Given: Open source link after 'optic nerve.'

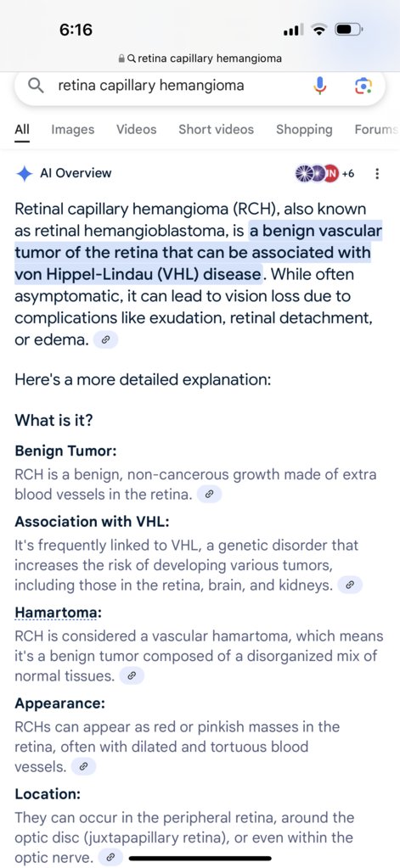Looking at the screenshot, I should [x=110, y=858].
